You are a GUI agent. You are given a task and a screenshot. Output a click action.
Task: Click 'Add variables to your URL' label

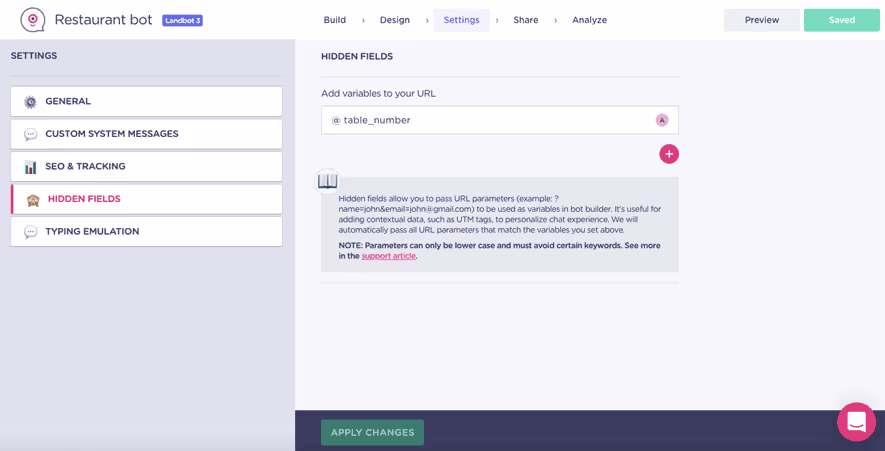(378, 94)
